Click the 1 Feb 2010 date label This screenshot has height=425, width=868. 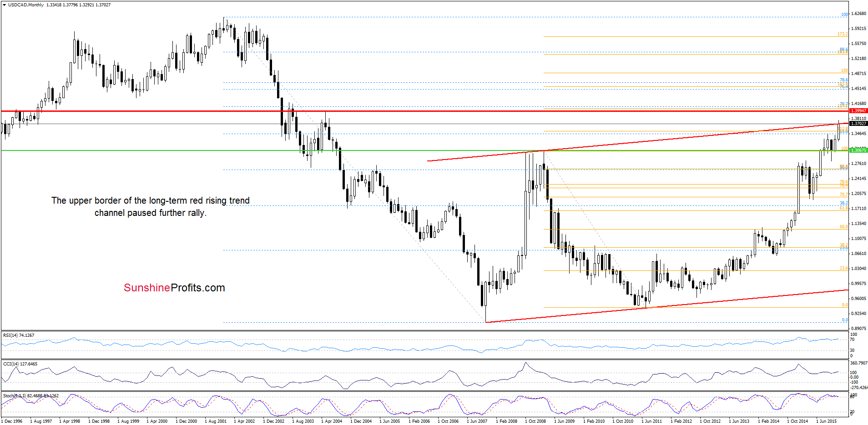(x=594, y=421)
